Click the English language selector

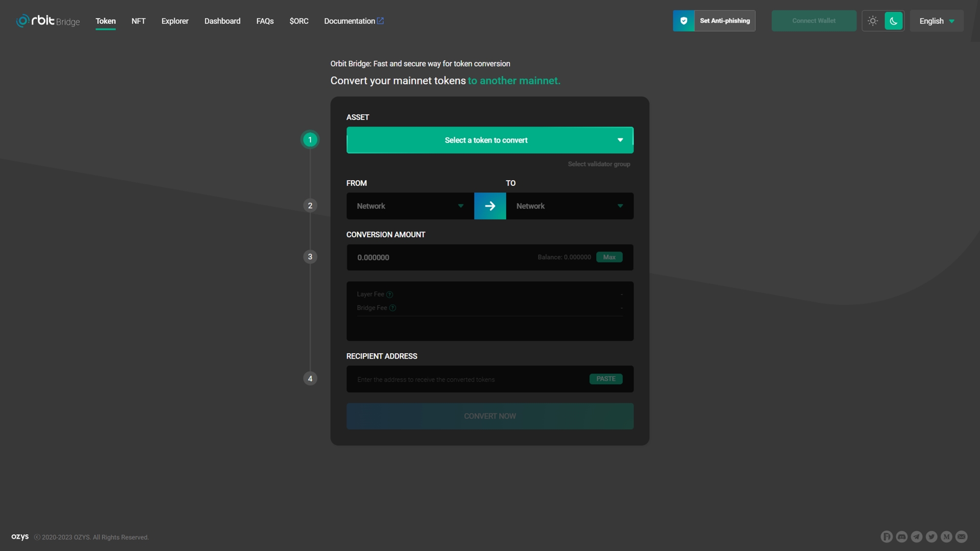[x=936, y=21]
